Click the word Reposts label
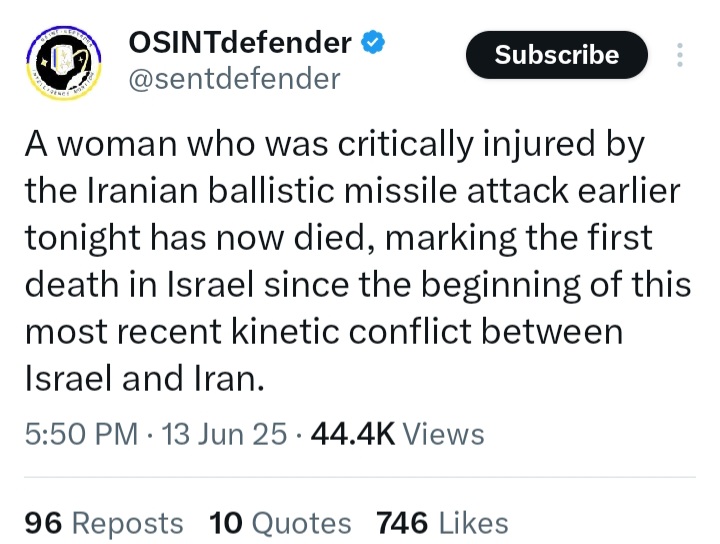The height and width of the screenshot is (544, 720). 128,523
